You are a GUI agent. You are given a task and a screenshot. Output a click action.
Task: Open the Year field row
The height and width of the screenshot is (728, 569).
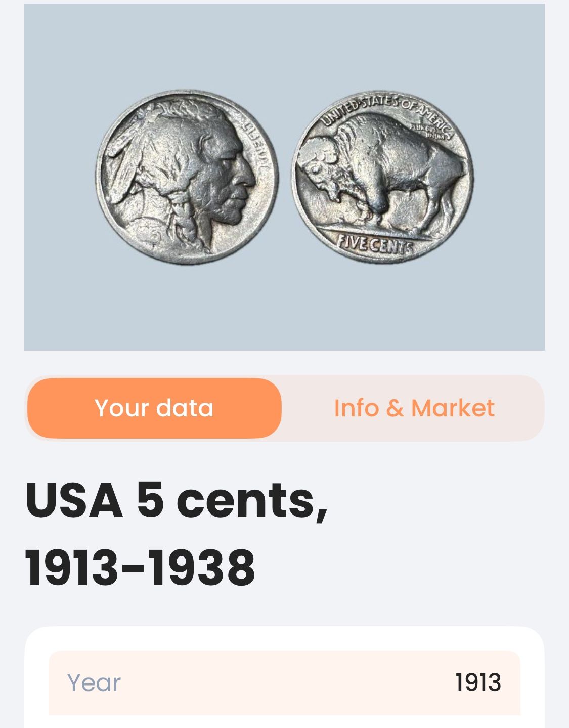tap(284, 682)
